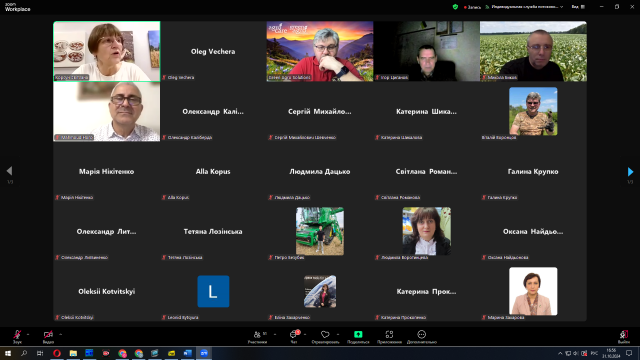This screenshot has height=360, width=640.
Task: Expand audio options arrow next to Звук
Action: tap(28, 334)
